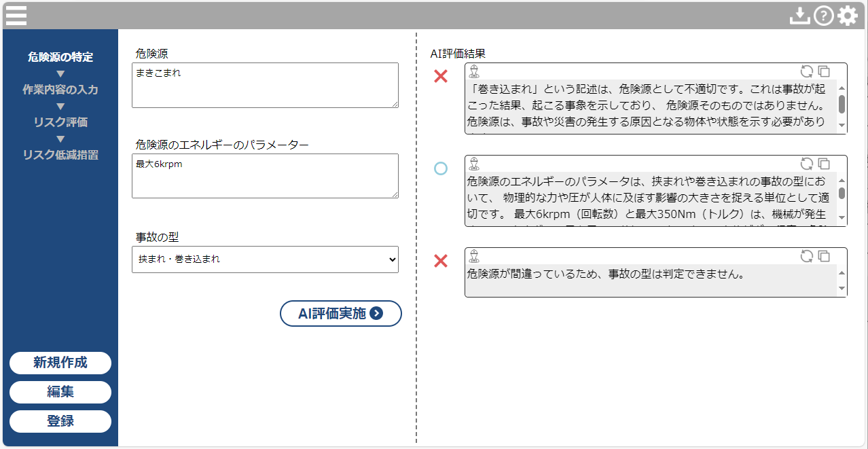Select the 危険源の特定 step in sidebar
The image size is (868, 449).
(60, 58)
